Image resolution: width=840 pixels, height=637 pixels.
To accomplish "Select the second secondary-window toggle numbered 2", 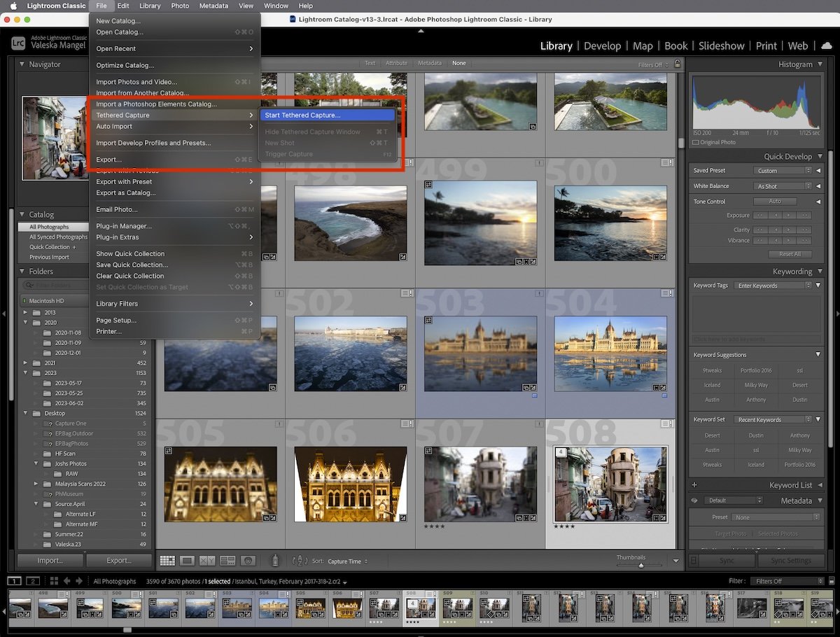I will [x=31, y=581].
